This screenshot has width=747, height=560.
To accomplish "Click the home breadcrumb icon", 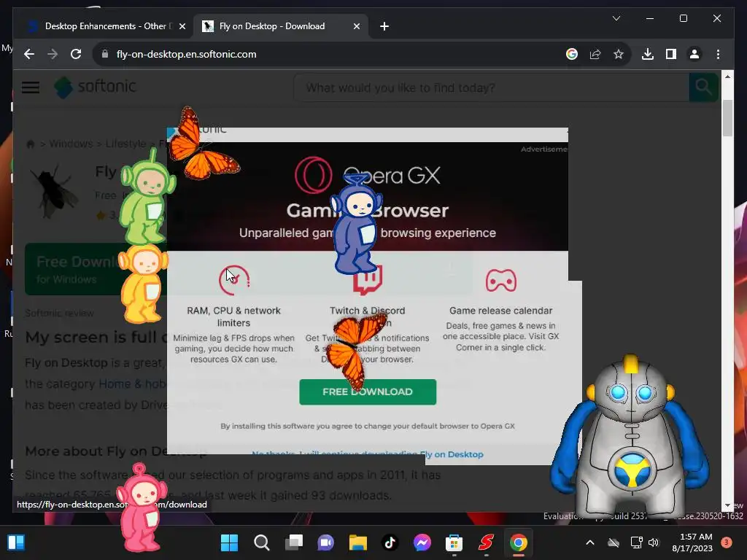I will pos(31,144).
